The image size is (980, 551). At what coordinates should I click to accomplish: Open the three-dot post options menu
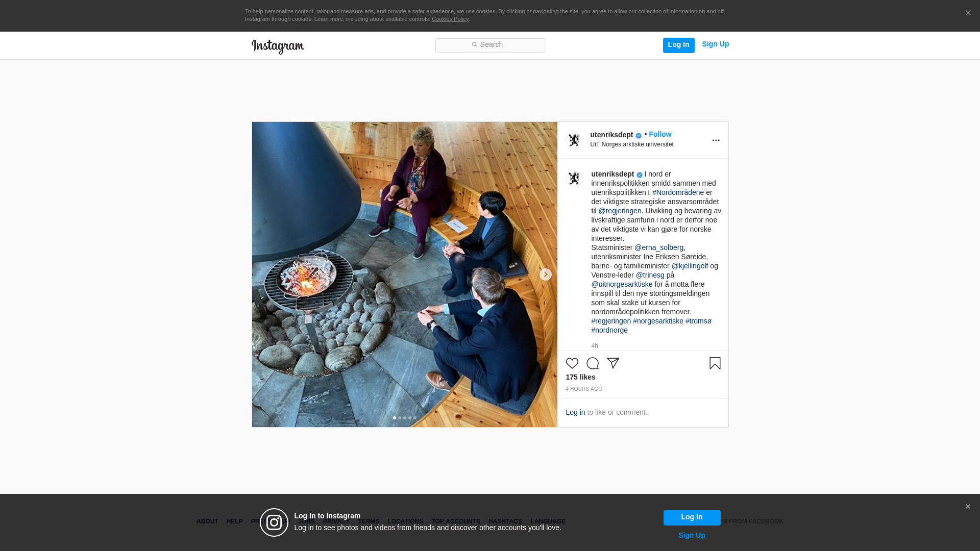click(x=716, y=140)
